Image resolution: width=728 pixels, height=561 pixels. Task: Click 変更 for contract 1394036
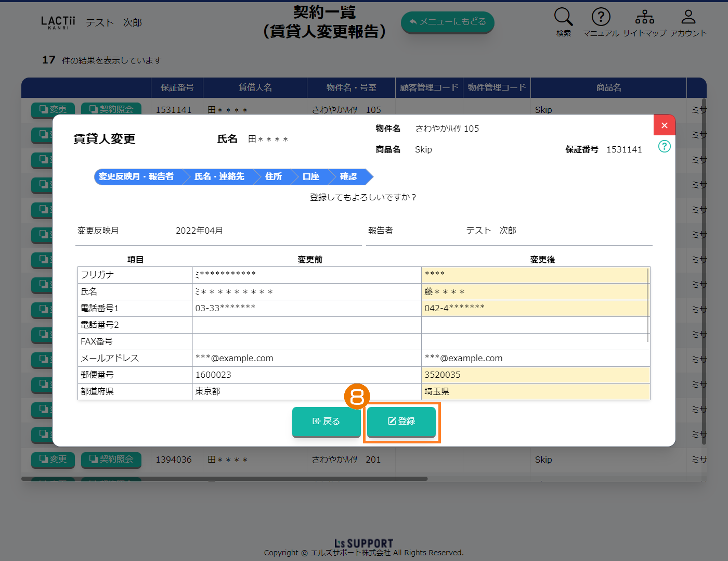[53, 460]
